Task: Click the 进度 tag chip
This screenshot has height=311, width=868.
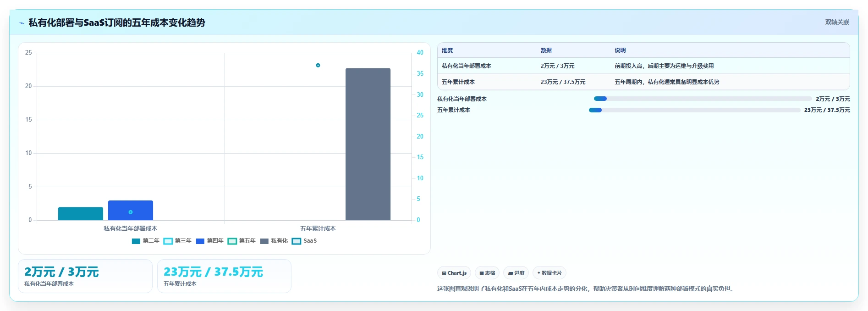Action: tap(516, 273)
